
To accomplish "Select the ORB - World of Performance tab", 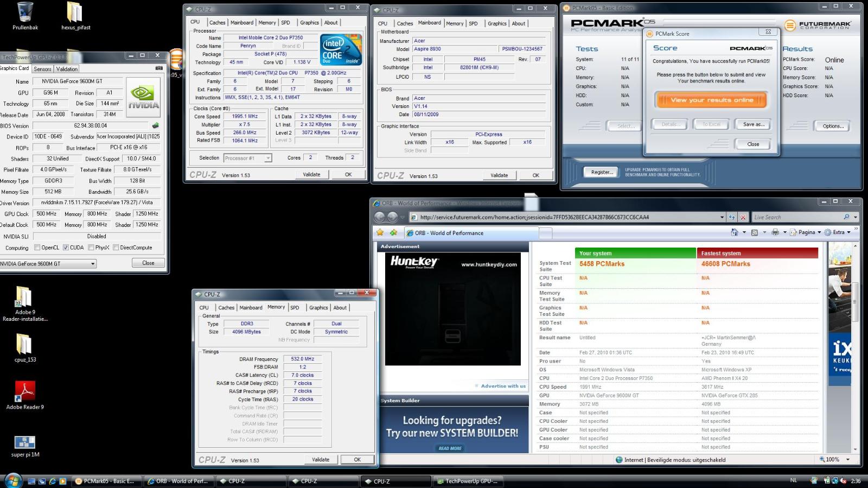I will click(470, 233).
